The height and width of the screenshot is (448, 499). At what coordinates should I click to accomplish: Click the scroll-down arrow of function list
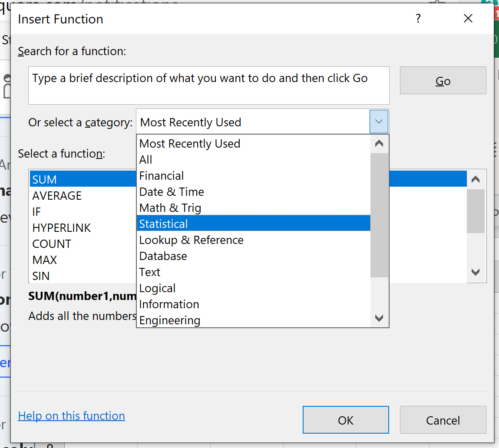(x=475, y=272)
